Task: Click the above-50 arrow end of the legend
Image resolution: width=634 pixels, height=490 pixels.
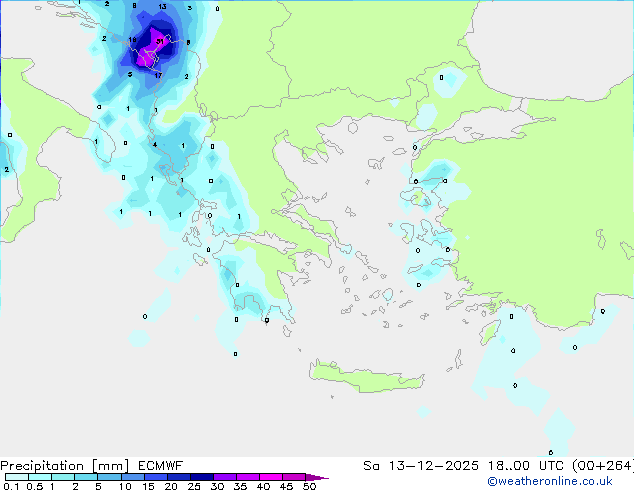Action: tap(316, 477)
